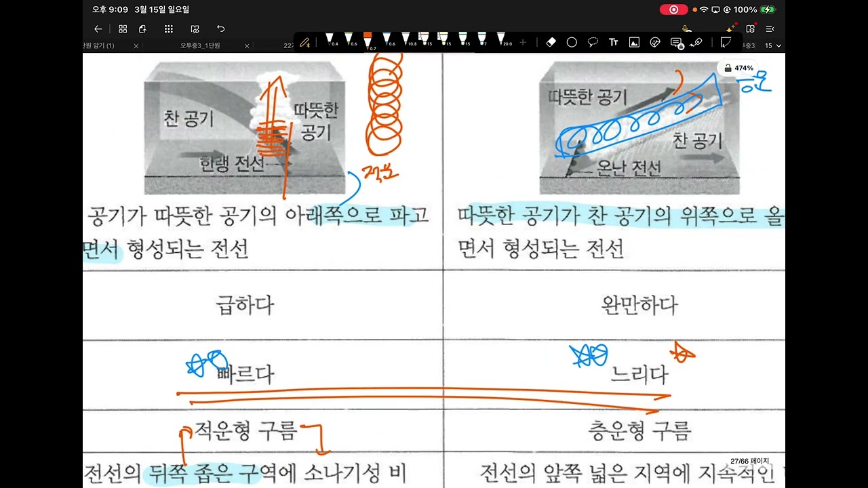Expand the 15 tabs dropdown
The image size is (868, 488).
(773, 45)
